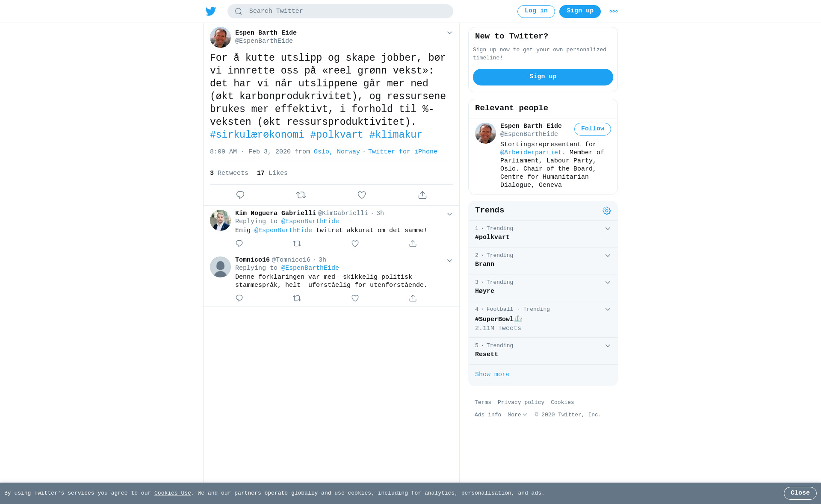Screen dimensions: 821x504
Task: Share the main tweet via share icon
Action: click(422, 195)
